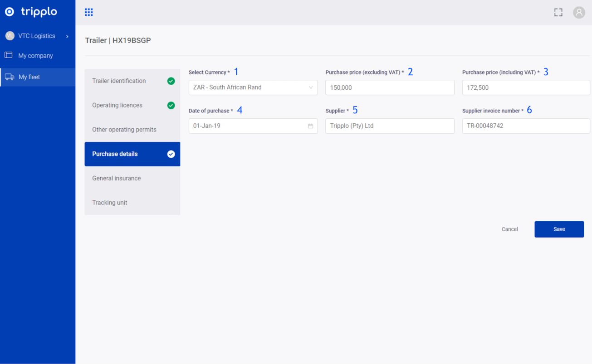Click the VTC Logistics avatar badge
The width and height of the screenshot is (592, 364).
(10, 36)
